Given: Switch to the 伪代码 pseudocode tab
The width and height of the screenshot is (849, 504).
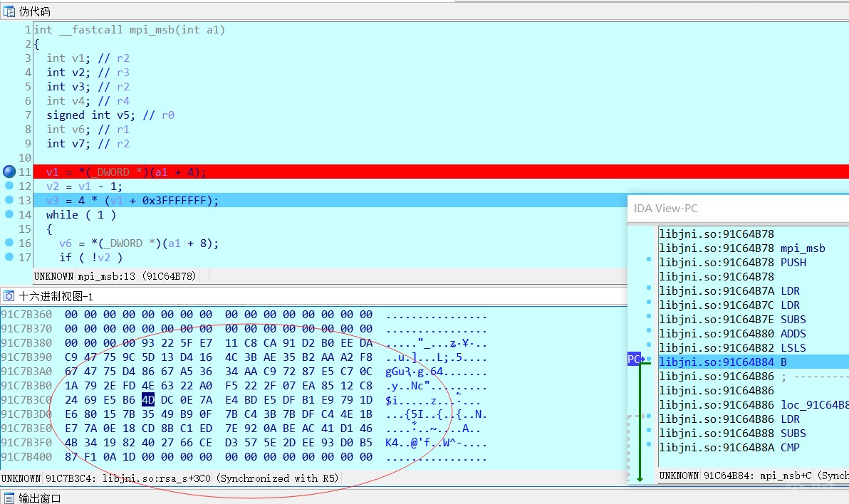Looking at the screenshot, I should coord(35,11).
